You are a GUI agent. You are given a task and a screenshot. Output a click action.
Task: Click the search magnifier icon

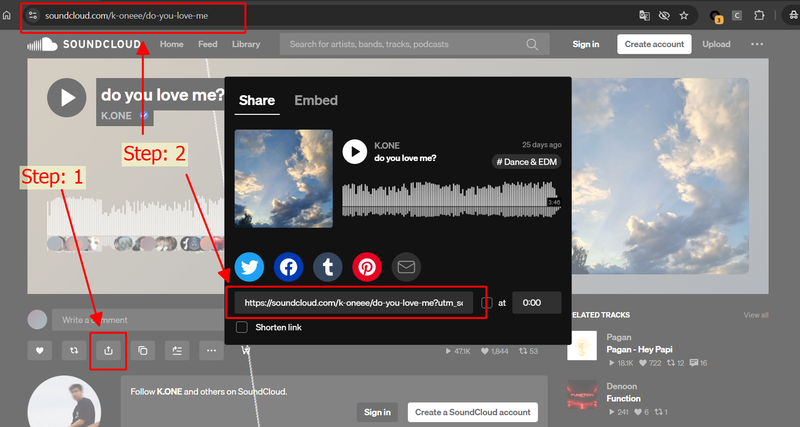(532, 44)
